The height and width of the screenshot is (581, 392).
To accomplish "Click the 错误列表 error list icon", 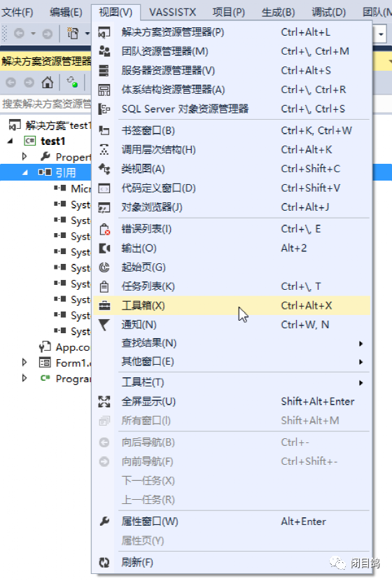I will coord(104,229).
